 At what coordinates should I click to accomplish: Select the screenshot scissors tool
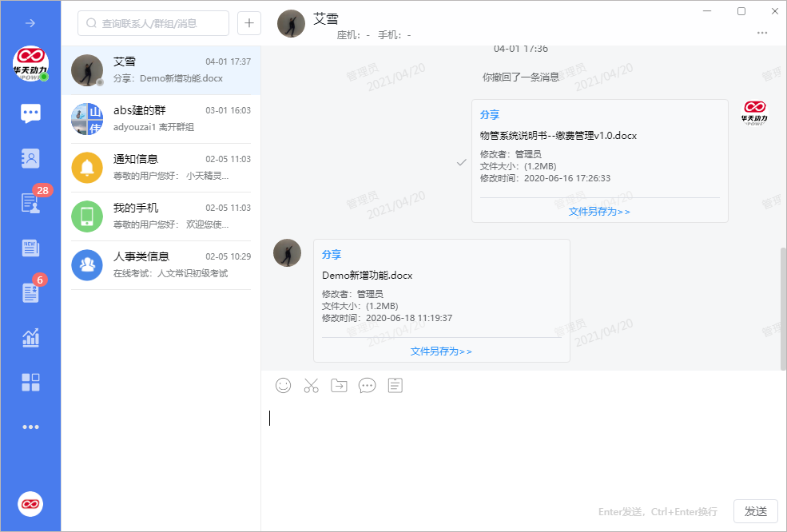[311, 385]
